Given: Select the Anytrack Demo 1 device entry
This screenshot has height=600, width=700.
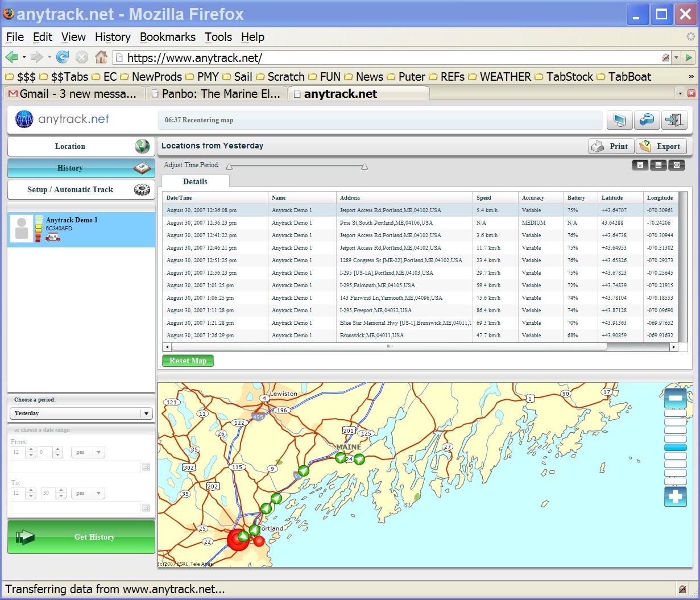Looking at the screenshot, I should [x=81, y=229].
